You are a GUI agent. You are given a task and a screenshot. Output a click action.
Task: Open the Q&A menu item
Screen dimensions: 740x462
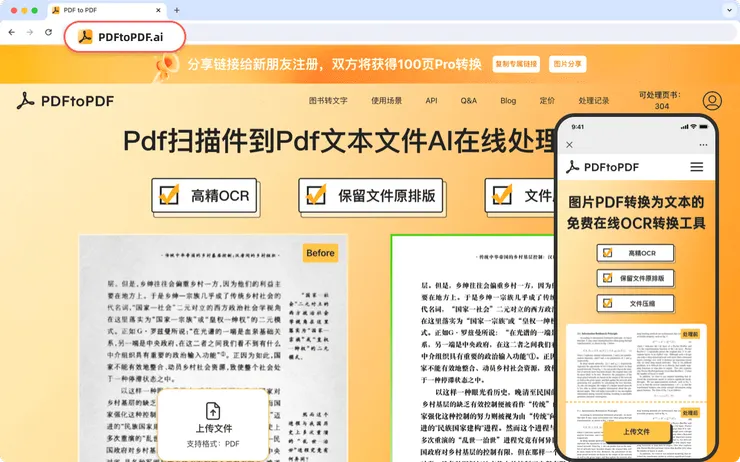click(x=469, y=101)
